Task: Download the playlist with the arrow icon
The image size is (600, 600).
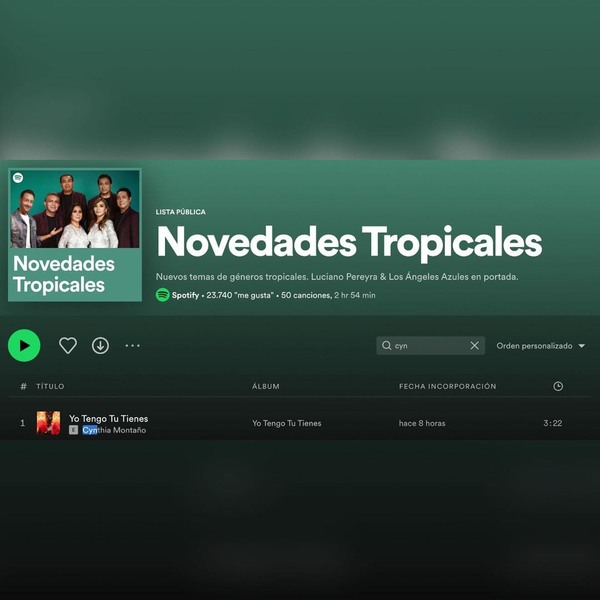Action: 100,346
